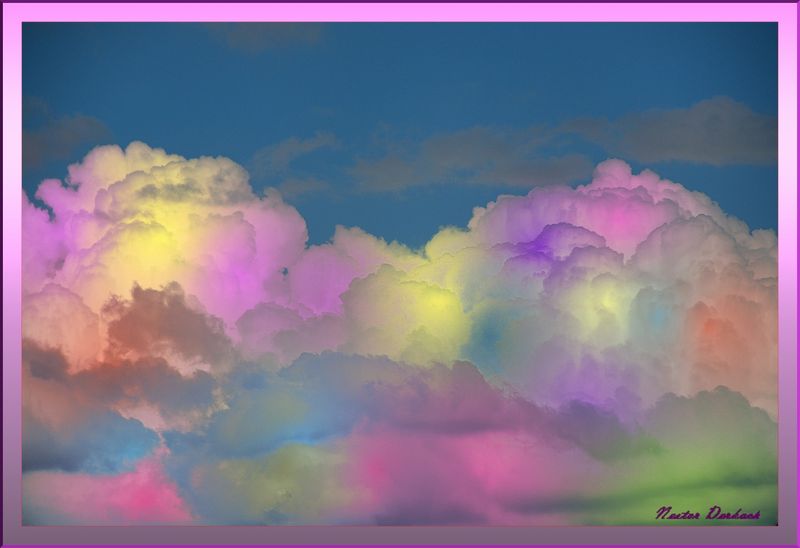Click the dark gray wispy cloud upper right
The height and width of the screenshot is (548, 800).
point(690,130)
